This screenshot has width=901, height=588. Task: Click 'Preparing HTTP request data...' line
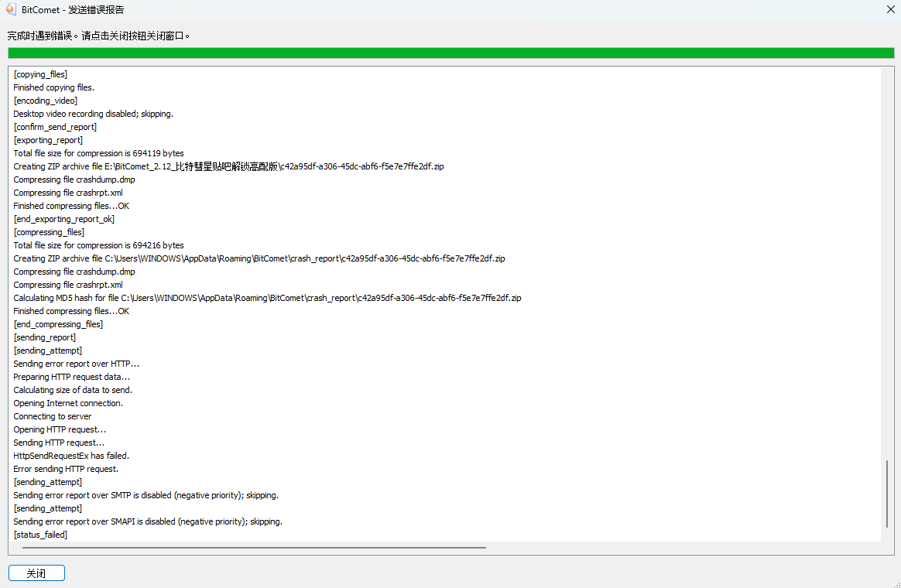tap(72, 378)
